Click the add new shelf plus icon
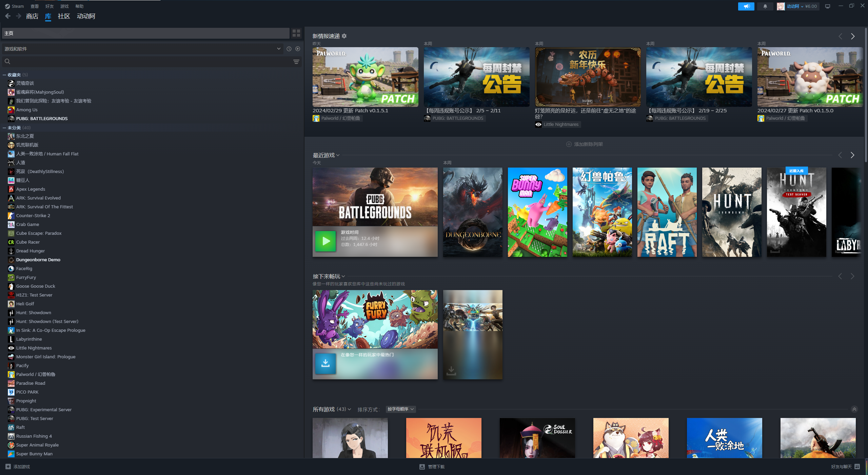Viewport: 868px width, 475px height. click(569, 144)
